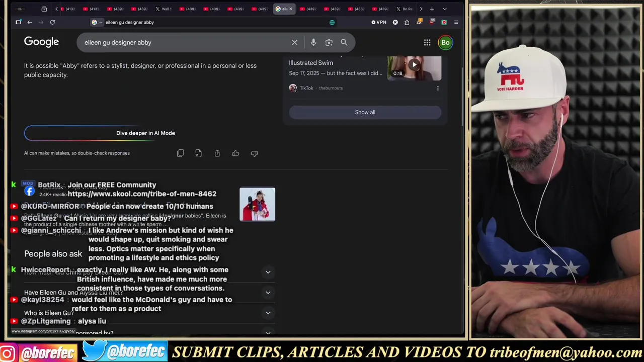Click the orange extension icon in toolbar

[x=419, y=22]
